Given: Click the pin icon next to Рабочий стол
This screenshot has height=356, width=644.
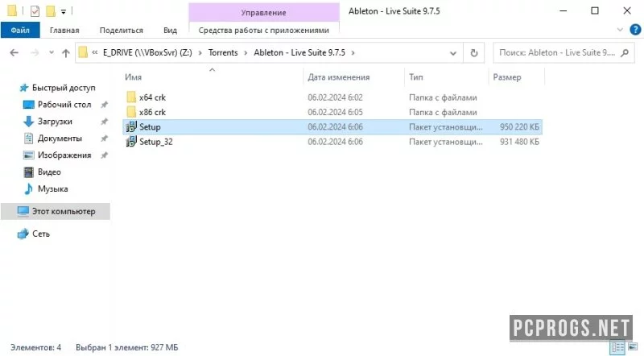Looking at the screenshot, I should point(105,105).
